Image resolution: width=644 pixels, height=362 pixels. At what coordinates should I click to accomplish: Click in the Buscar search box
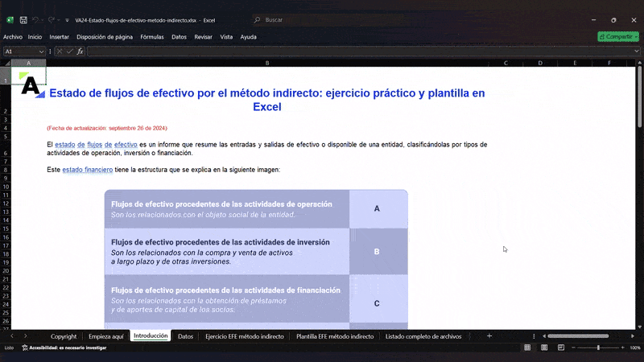tap(322, 19)
